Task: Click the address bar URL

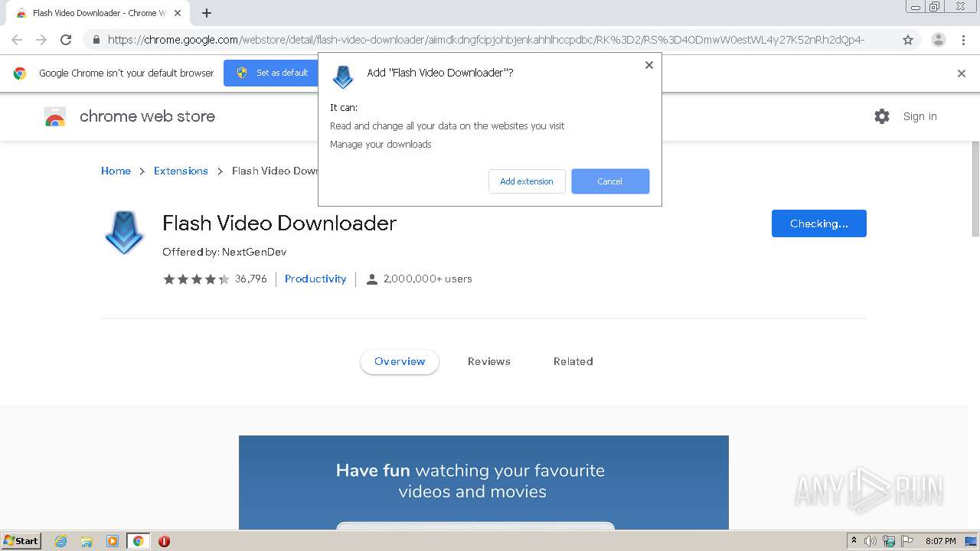Action: (486, 40)
